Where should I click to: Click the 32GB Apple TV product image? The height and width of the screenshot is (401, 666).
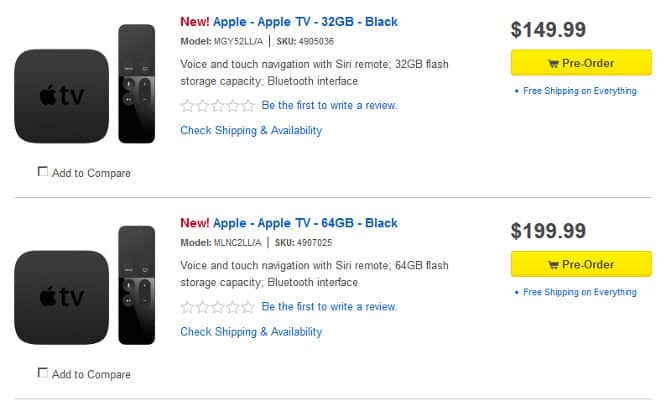[x=63, y=96]
